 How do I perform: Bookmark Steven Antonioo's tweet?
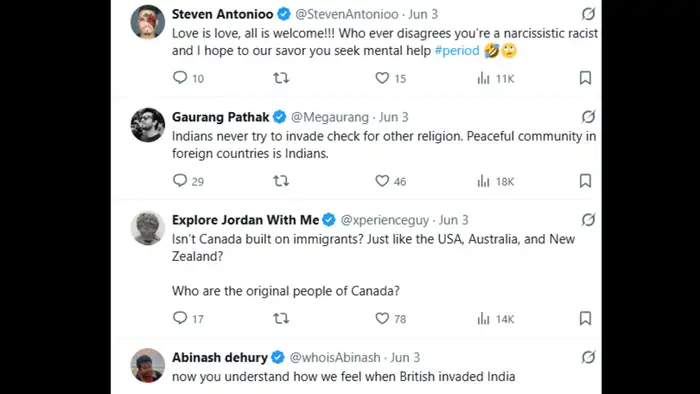pos(585,78)
